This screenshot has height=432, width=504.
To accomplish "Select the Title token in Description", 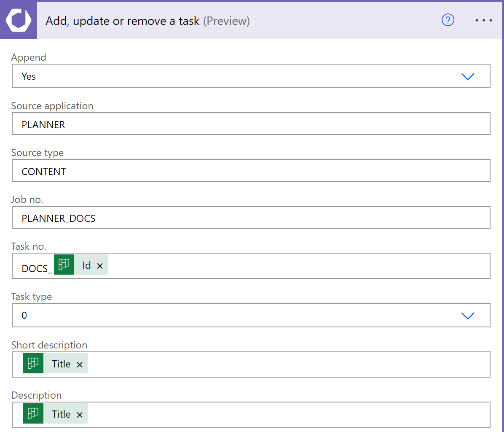I will (61, 414).
